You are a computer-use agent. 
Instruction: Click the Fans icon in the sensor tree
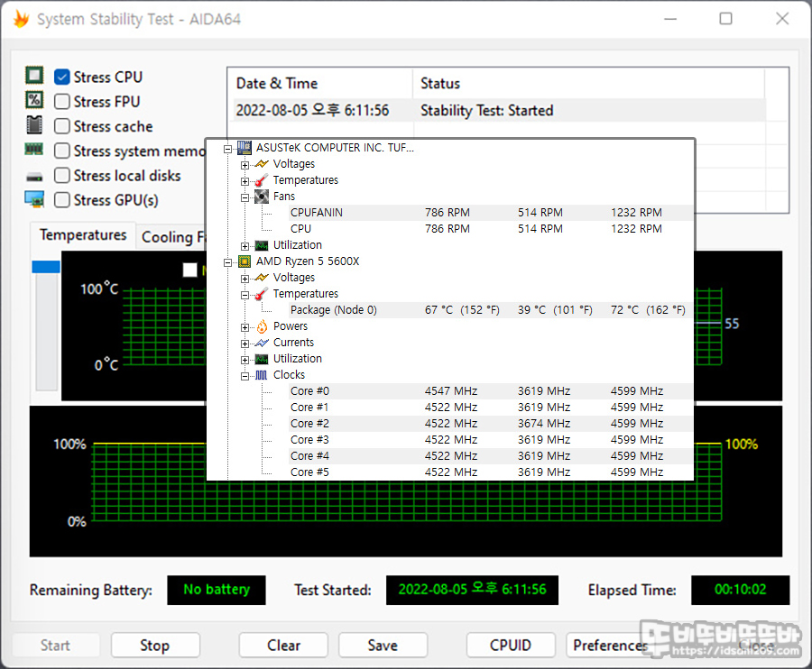262,196
